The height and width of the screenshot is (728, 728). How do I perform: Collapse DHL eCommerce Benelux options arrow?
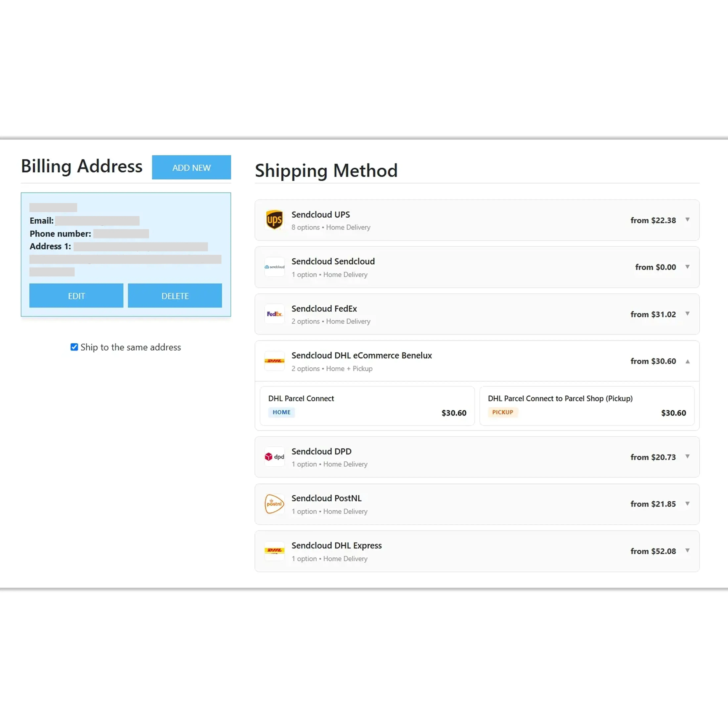coord(687,361)
